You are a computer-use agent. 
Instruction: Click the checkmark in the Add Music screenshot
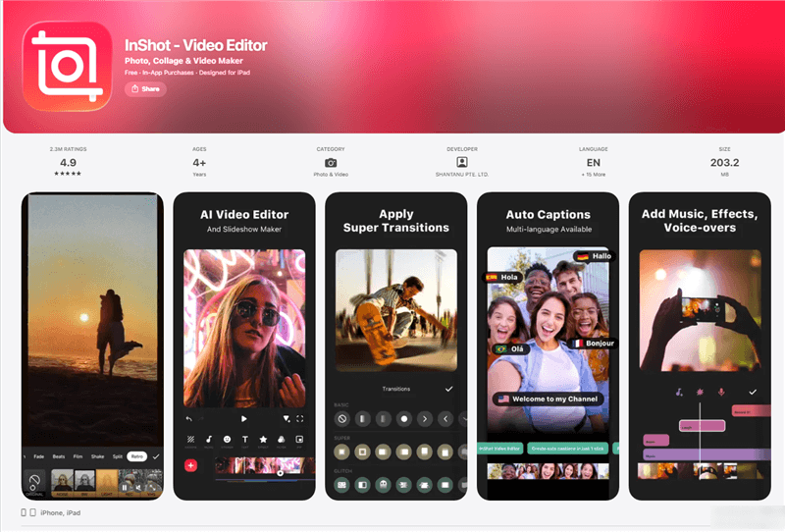pos(753,392)
